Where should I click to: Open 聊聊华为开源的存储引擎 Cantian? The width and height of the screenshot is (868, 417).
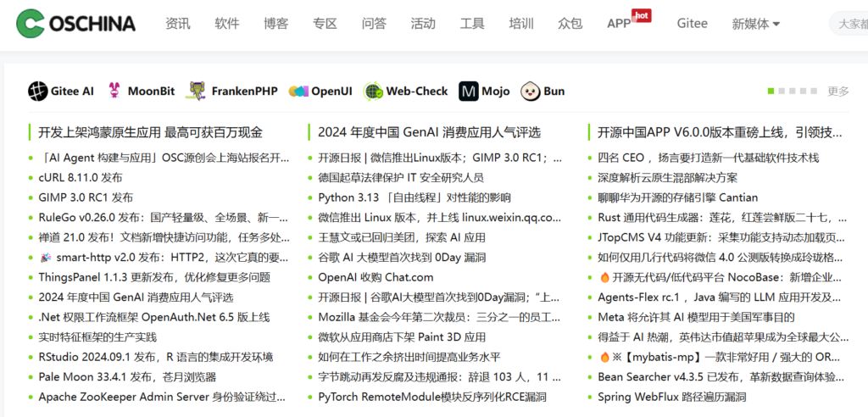click(677, 197)
